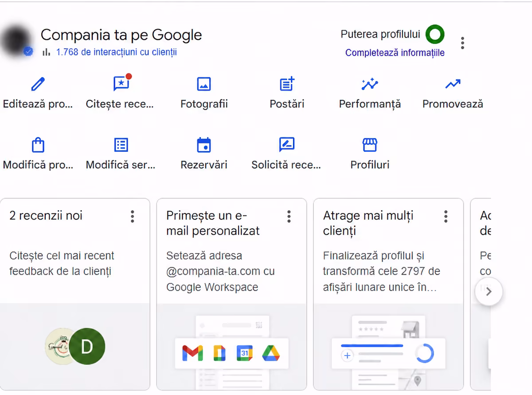The width and height of the screenshot is (532, 395).
Task: Click the Profiluri label
Action: 370,165
